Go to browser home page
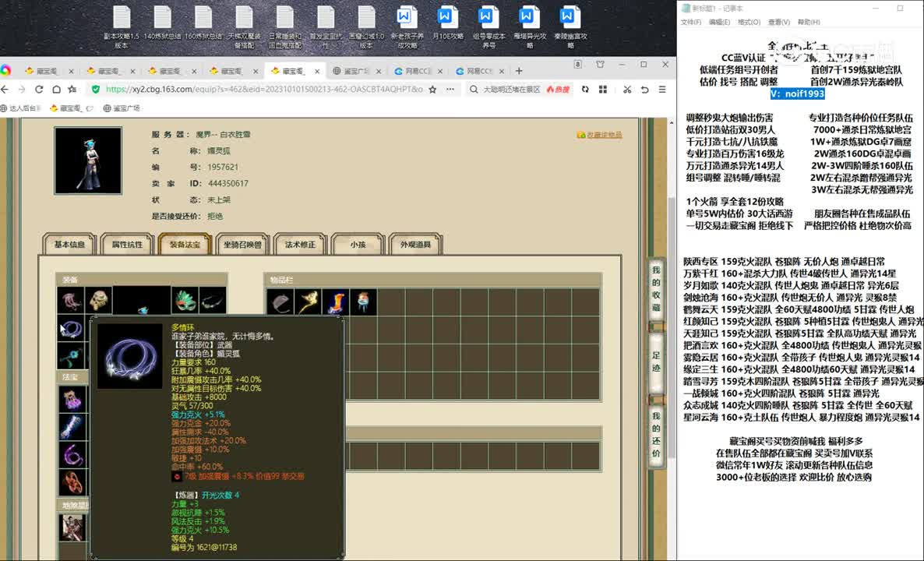 (56, 90)
